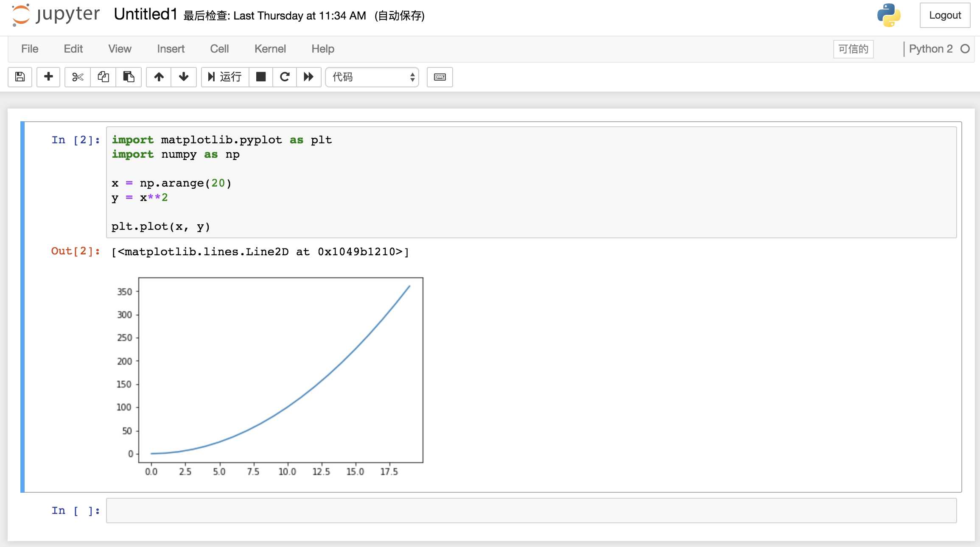Expand the File menu
The image size is (980, 547).
coord(30,49)
